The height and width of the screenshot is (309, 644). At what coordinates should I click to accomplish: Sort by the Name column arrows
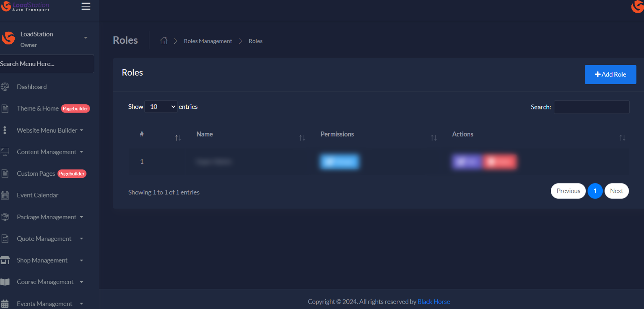[302, 138]
